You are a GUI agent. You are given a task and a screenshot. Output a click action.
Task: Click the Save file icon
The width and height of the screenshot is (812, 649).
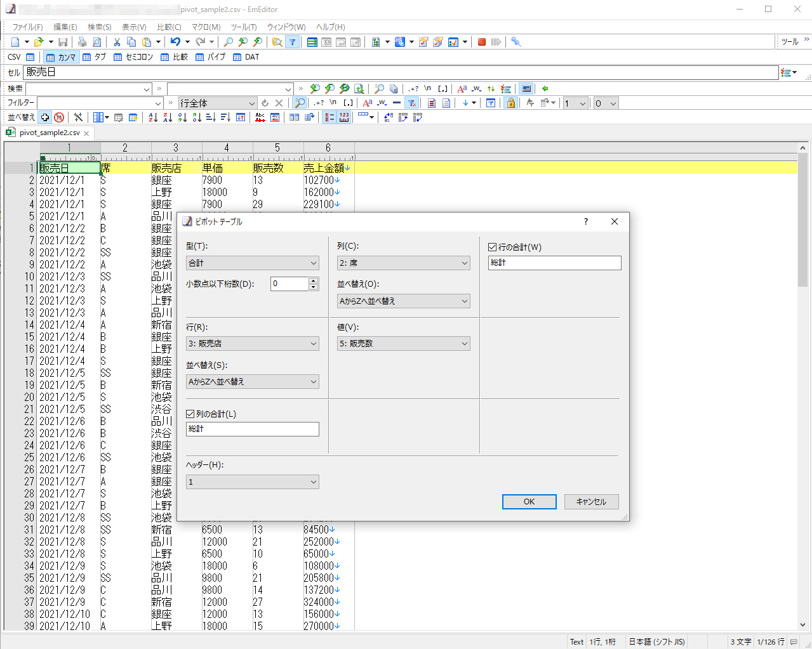coord(63,42)
